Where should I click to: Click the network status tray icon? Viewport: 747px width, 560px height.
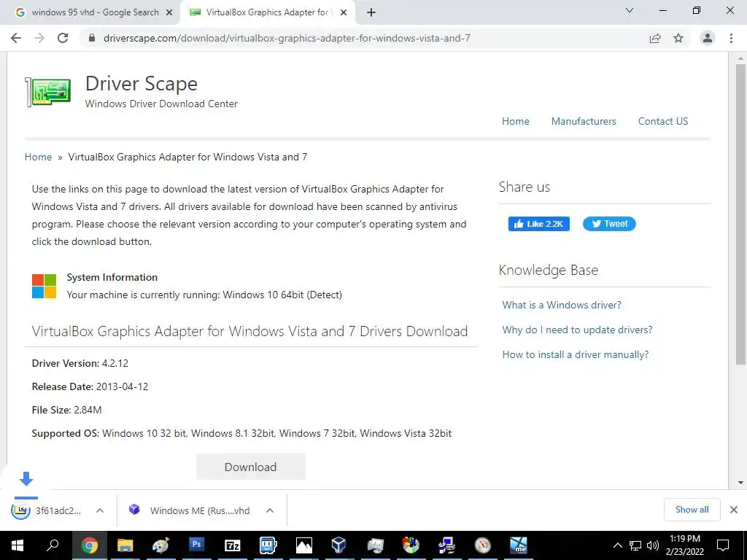coord(635,545)
